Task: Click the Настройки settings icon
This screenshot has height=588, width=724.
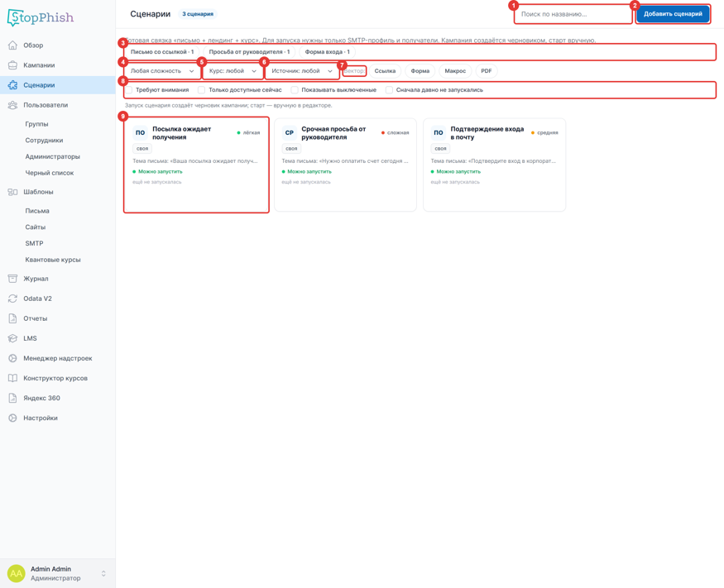Action: pyautogui.click(x=12, y=418)
